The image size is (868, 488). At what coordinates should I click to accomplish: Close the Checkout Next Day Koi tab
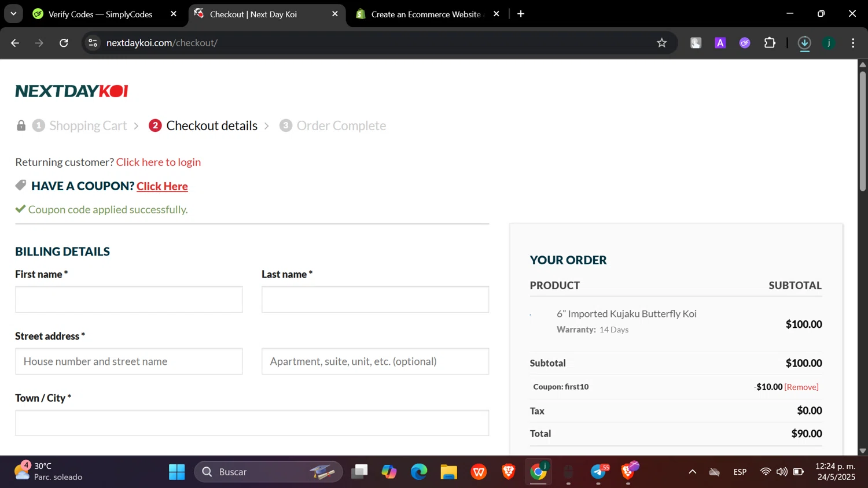tap(335, 14)
